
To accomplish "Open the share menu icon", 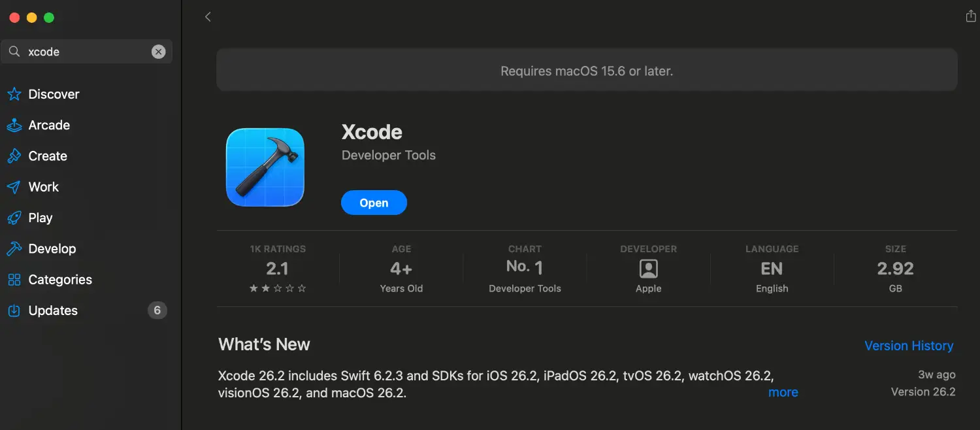I will point(971,16).
